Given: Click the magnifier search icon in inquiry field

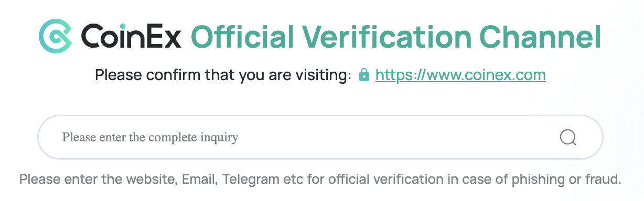Looking at the screenshot, I should coord(568,138).
